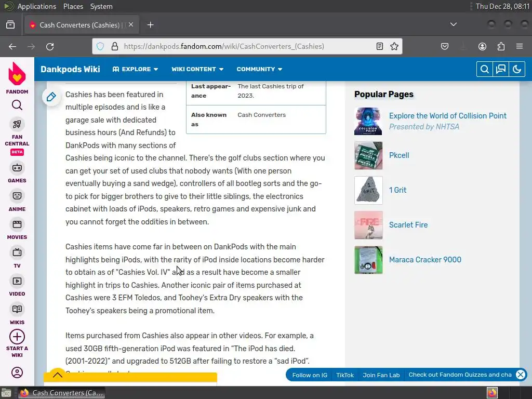Image resolution: width=532 pixels, height=399 pixels.
Task: Open the Movies sidebar icon
Action: 17,224
